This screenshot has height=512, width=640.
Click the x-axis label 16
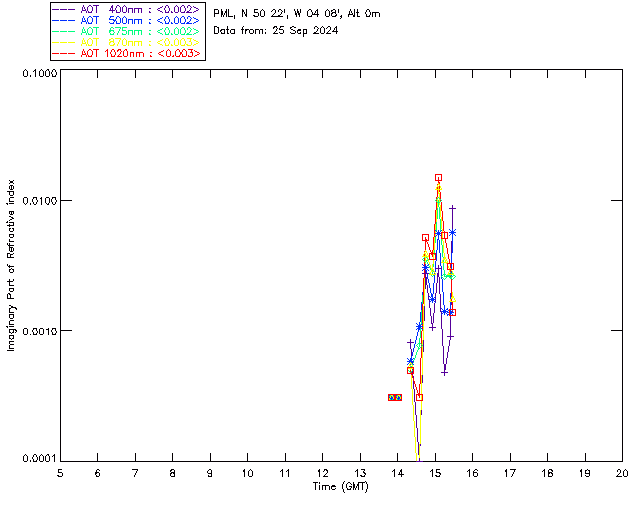click(x=472, y=473)
